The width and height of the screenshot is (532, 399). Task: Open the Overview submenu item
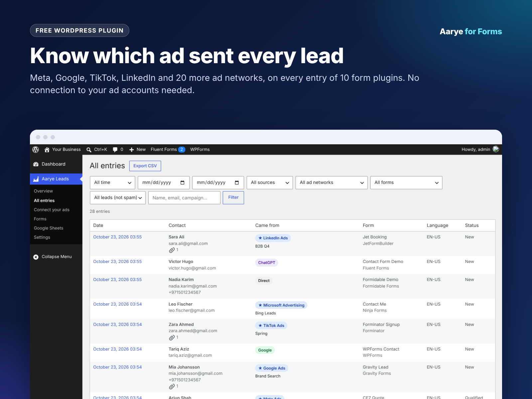[43, 191]
